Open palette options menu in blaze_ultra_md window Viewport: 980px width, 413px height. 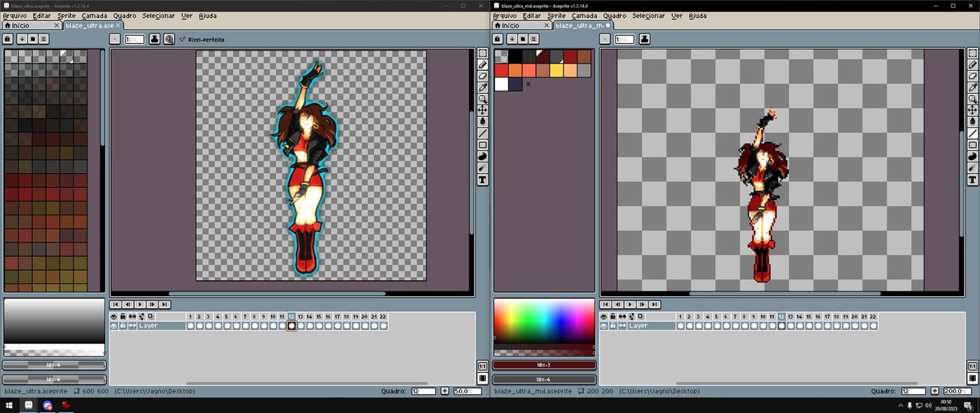coord(535,38)
